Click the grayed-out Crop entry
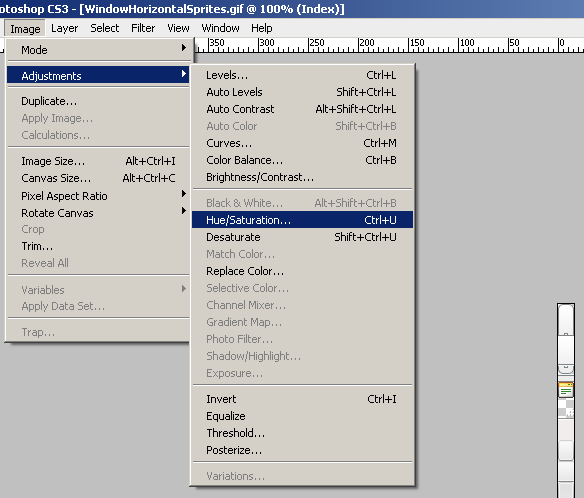 (x=98, y=229)
